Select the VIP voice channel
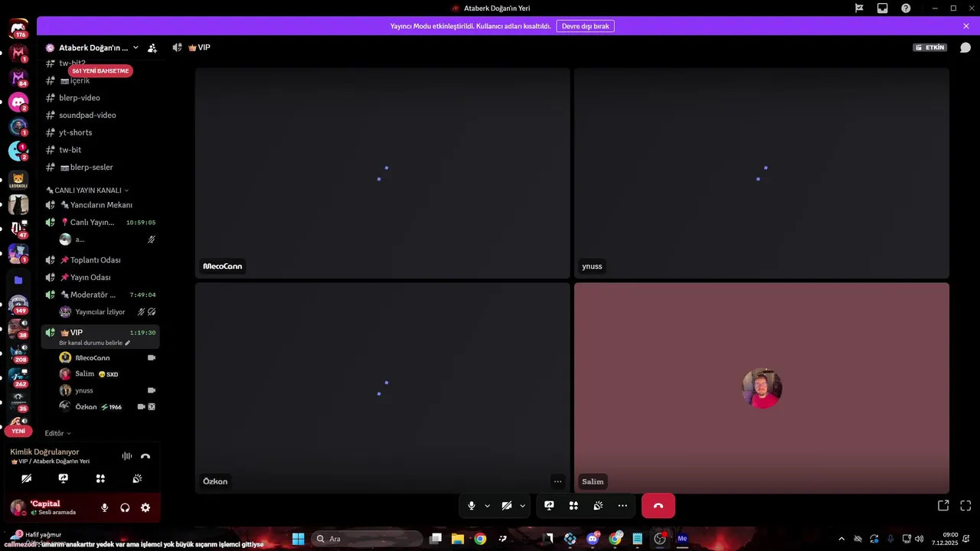Viewport: 980px width, 551px height. [100, 332]
